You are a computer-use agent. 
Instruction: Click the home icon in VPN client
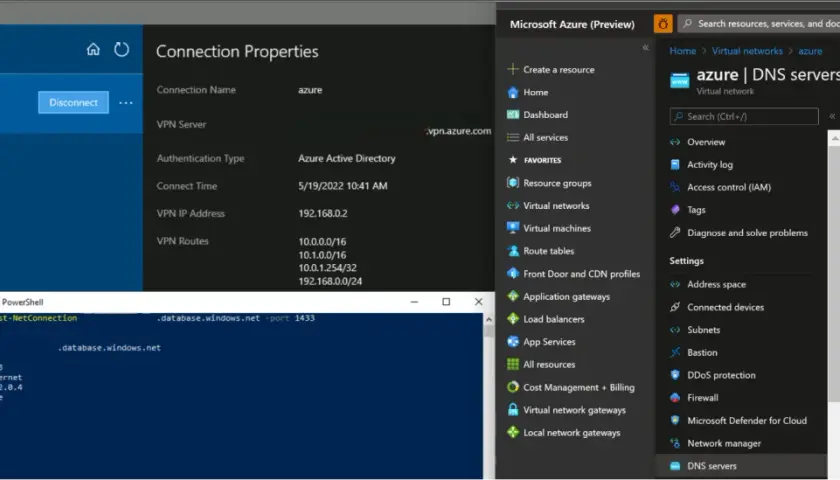pos(93,50)
